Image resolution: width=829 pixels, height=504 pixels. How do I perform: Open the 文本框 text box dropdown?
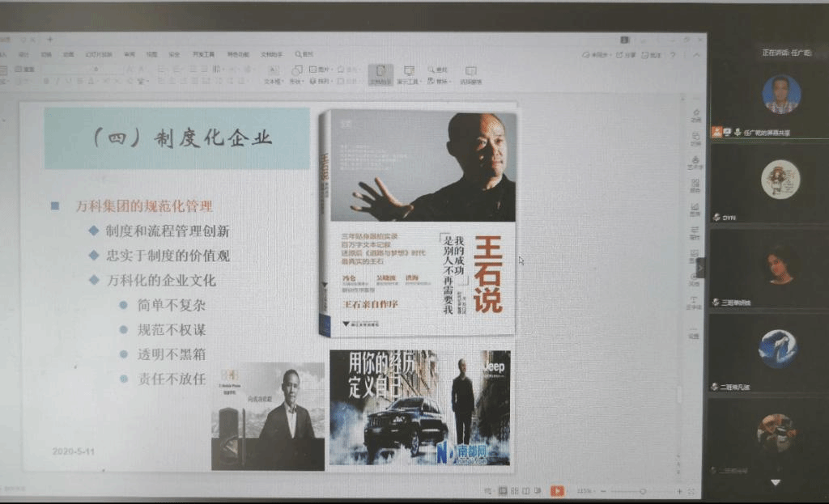pyautogui.click(x=273, y=75)
